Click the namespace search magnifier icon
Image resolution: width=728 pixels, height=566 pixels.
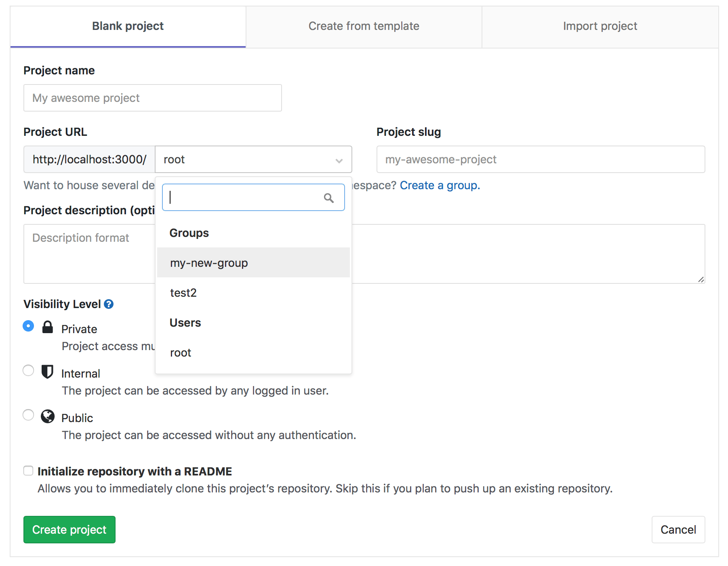pyautogui.click(x=328, y=198)
